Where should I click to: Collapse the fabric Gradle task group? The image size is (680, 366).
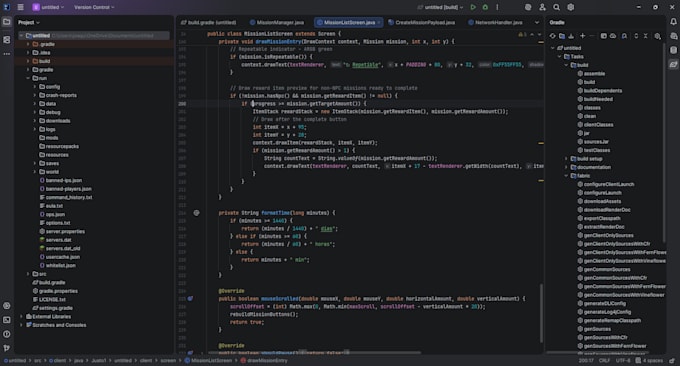point(566,176)
